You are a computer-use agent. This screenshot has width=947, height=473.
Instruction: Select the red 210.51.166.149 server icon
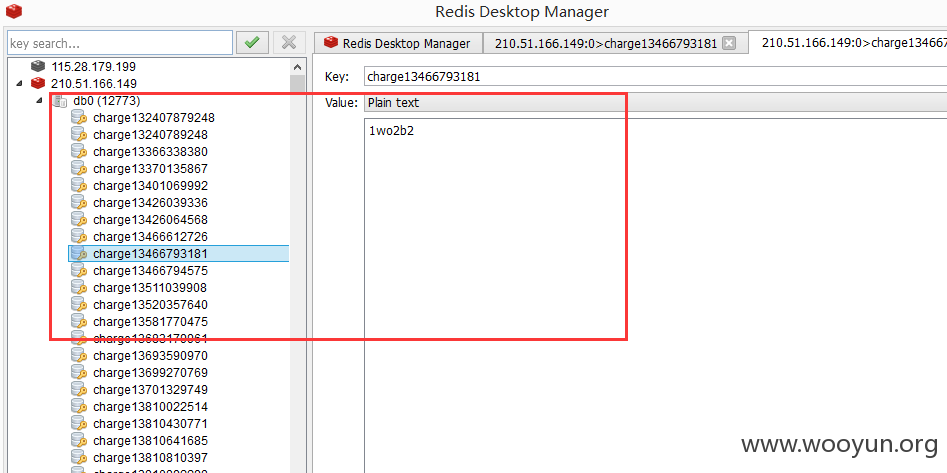coord(38,83)
